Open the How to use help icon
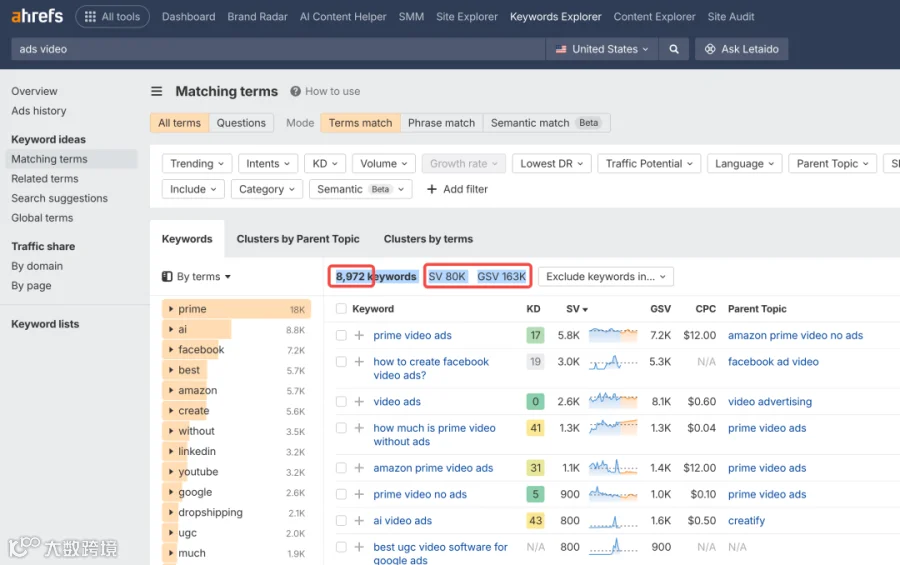Viewport: 900px width, 565px height. click(x=296, y=91)
